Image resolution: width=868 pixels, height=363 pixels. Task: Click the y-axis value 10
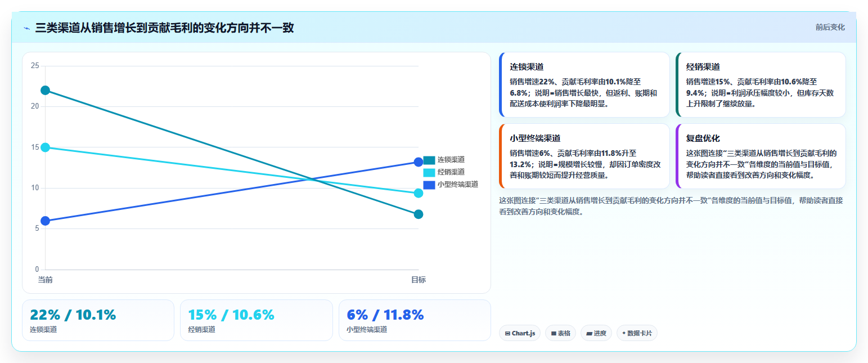(35, 188)
